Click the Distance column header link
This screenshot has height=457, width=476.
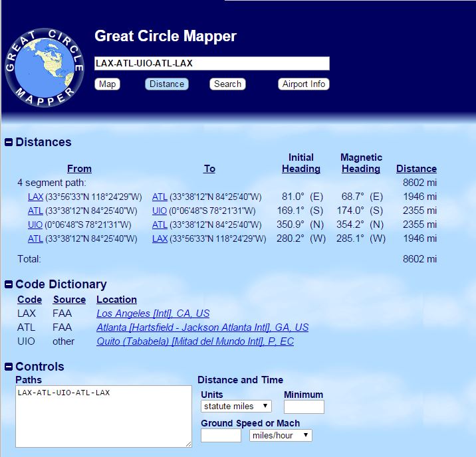point(416,169)
